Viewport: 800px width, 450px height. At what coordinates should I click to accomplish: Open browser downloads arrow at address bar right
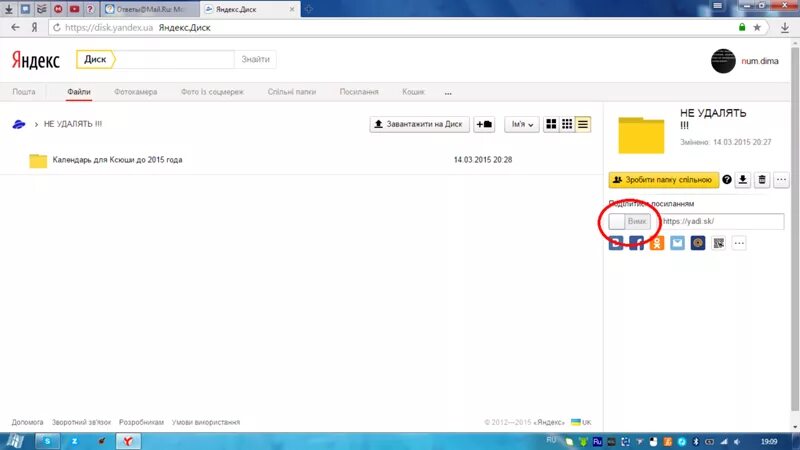pos(785,28)
